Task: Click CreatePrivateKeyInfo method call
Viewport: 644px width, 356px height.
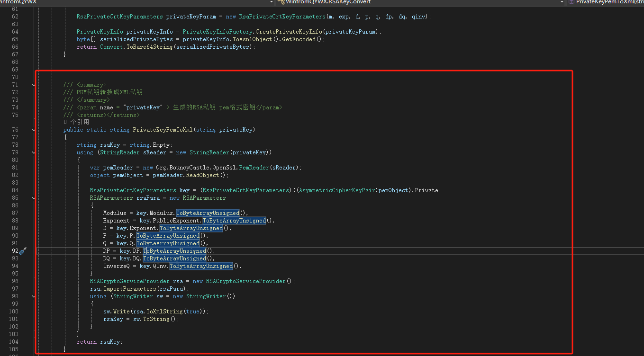Action: pos(289,32)
